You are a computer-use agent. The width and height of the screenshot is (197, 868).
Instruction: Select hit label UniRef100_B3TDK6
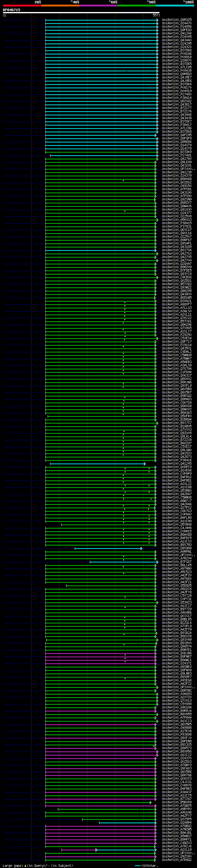point(177,50)
